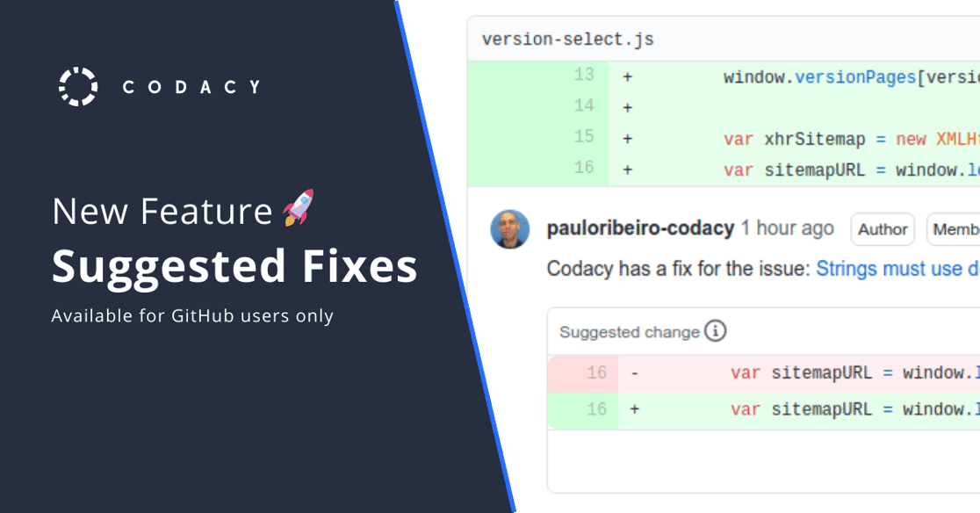The width and height of the screenshot is (980, 513).
Task: Click the info icon beside Suggested change
Action: (x=716, y=331)
